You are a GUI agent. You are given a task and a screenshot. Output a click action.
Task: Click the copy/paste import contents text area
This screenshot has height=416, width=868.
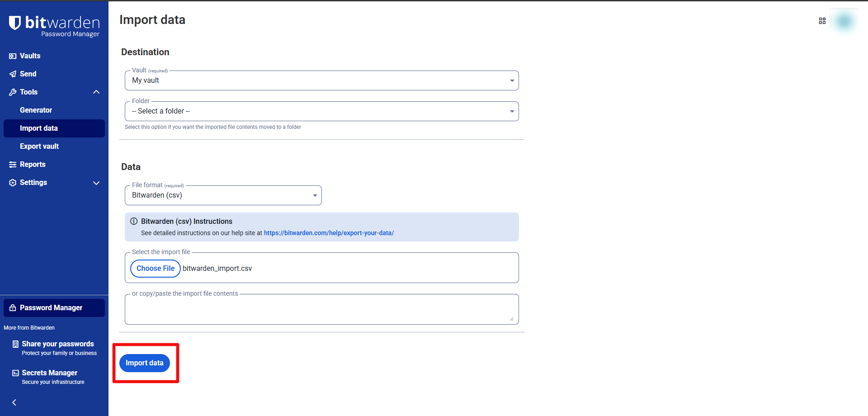(x=321, y=310)
